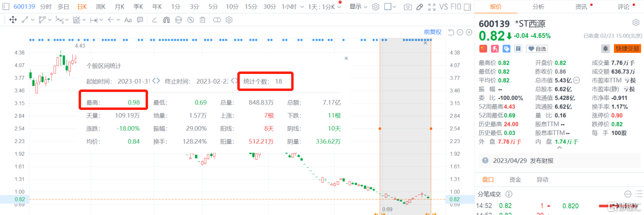Open drawing toolbar settings gear
Image resolution: width=644 pixels, height=215 pixels.
(x=229, y=20)
